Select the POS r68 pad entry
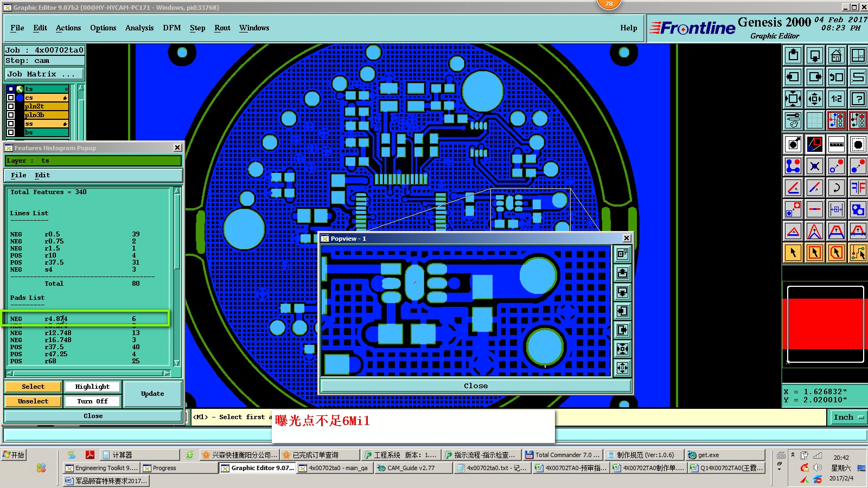Screen dimensions: 868x488 click(x=75, y=361)
